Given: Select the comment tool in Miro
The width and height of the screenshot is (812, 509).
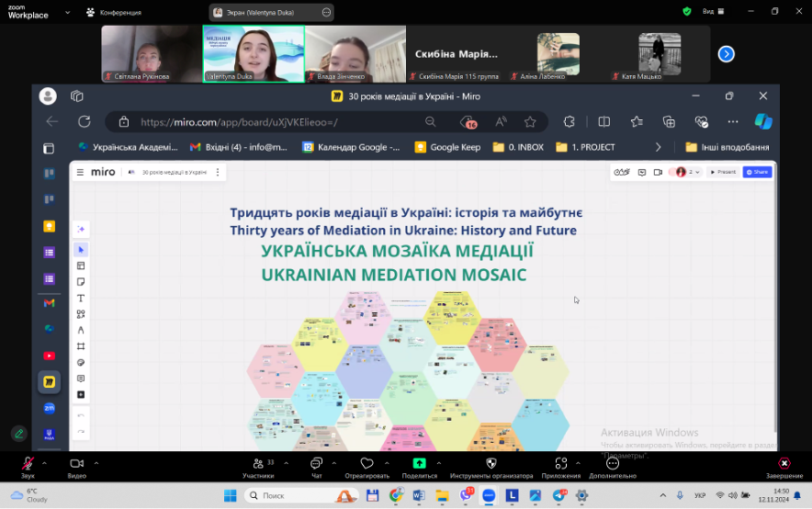Looking at the screenshot, I should point(81,379).
